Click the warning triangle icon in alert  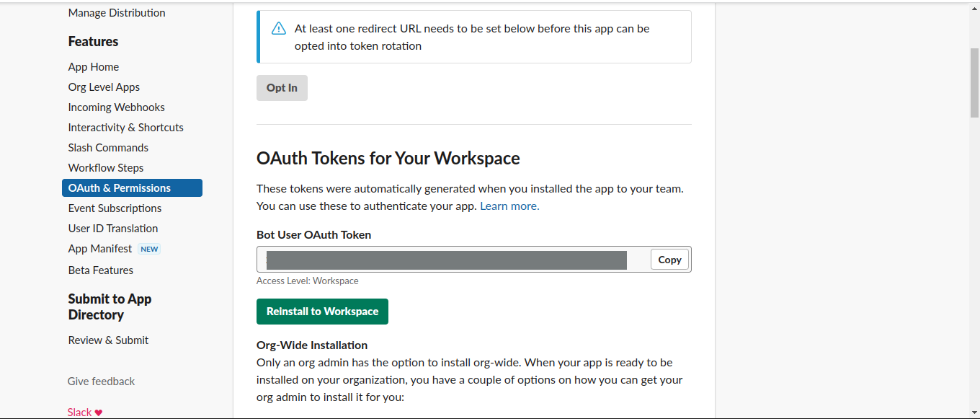[279, 29]
